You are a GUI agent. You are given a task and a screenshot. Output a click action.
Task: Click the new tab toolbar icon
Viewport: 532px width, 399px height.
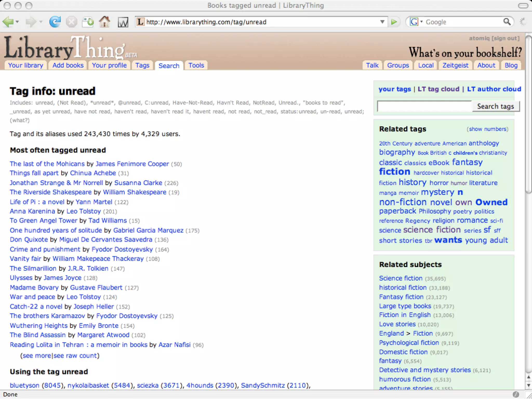coord(88,22)
